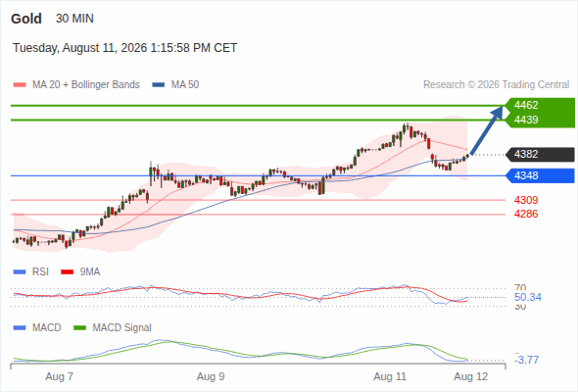Click the green 4439 resistance price tag
578x392 pixels.
(x=541, y=121)
